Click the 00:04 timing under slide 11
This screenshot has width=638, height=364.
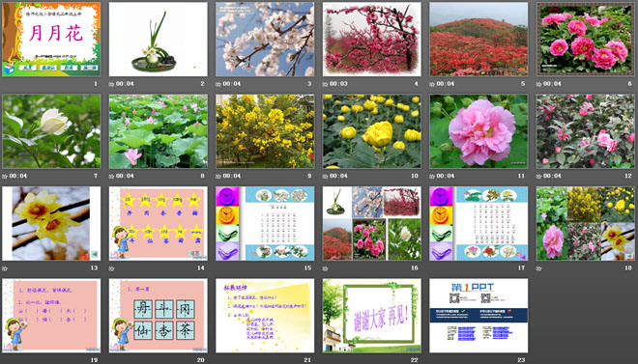pos(445,176)
